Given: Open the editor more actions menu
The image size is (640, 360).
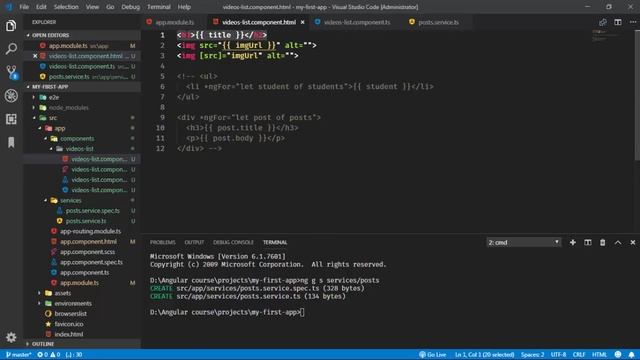Looking at the screenshot, I should coord(632,22).
